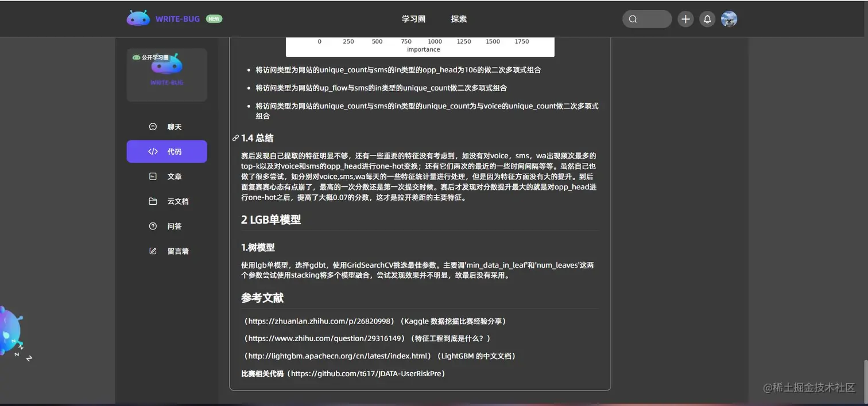This screenshot has height=406, width=868.
Task: Click the plus create button
Action: [685, 19]
